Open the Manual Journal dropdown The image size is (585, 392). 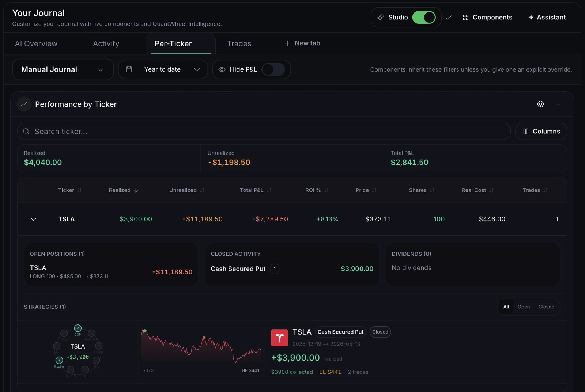pyautogui.click(x=63, y=69)
